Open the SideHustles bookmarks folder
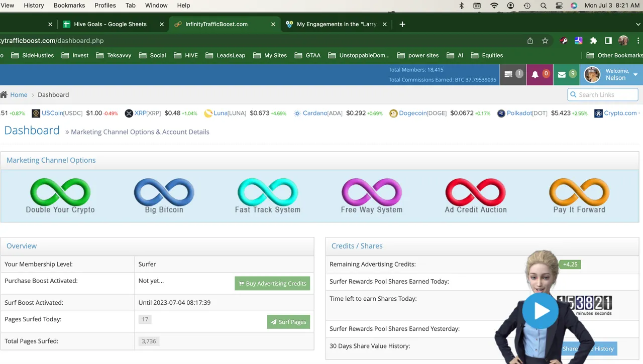Screen dimensions: 643x364 pos(33,55)
